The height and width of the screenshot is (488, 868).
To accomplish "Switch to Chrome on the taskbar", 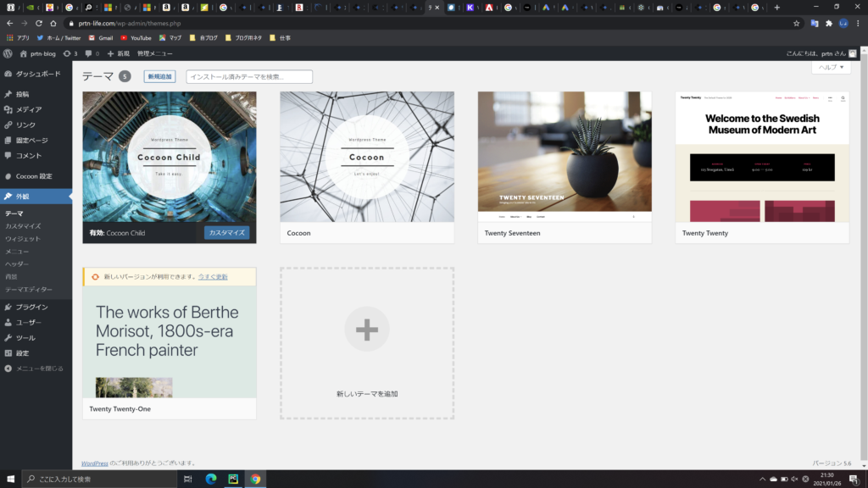I will 255,480.
